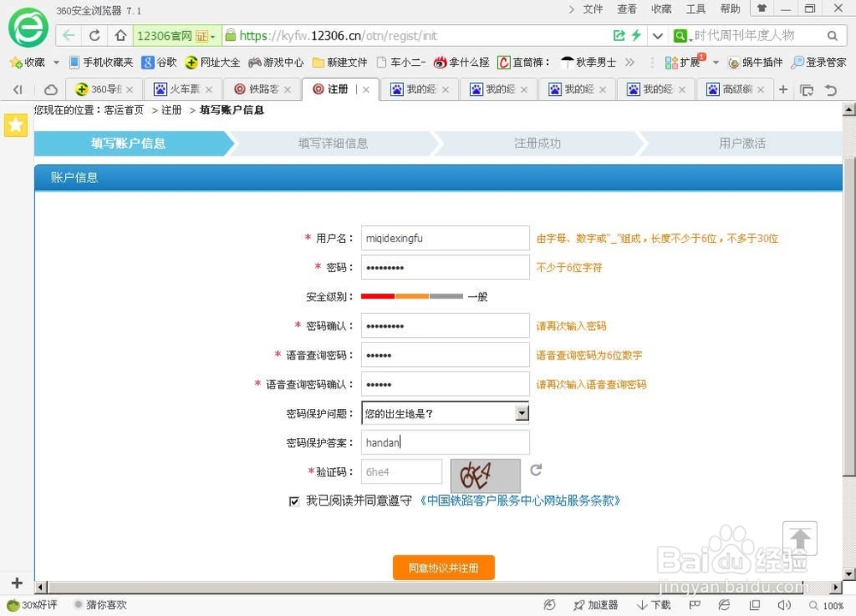Open 谷歌 from the favorites bar

159,62
